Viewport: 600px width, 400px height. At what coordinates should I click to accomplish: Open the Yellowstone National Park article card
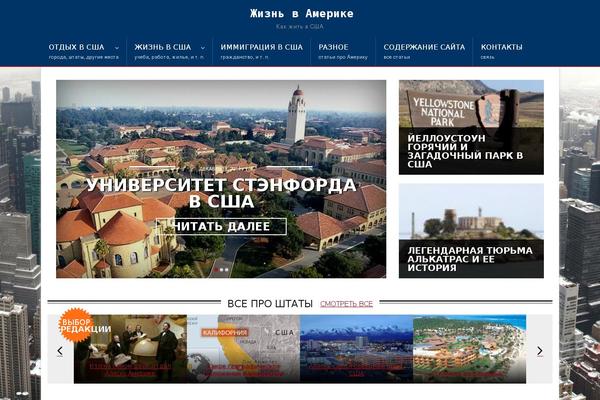pyautogui.click(x=471, y=127)
